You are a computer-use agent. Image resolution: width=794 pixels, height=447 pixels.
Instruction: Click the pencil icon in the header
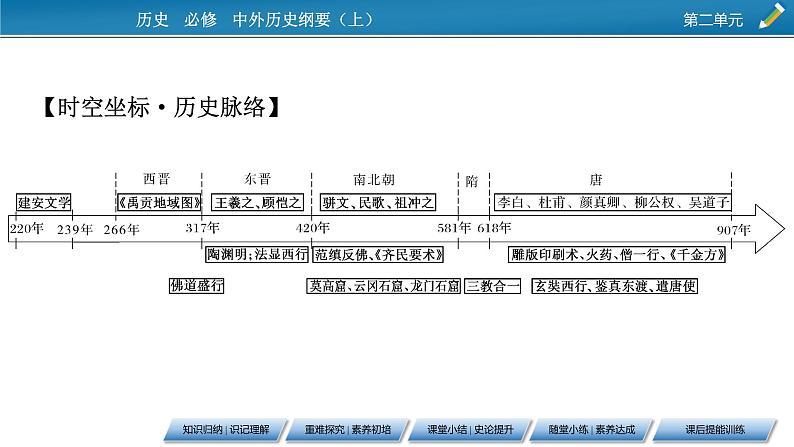tap(772, 16)
